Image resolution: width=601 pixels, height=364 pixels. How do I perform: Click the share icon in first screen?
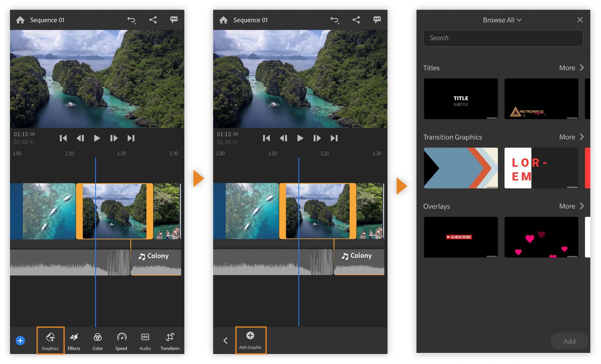pos(153,20)
